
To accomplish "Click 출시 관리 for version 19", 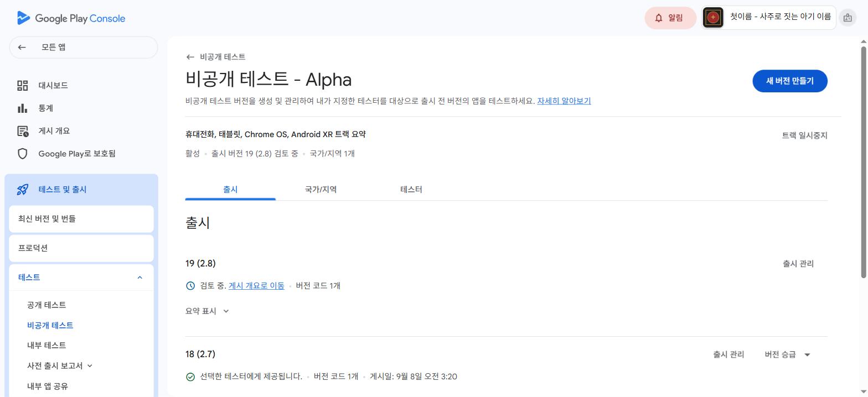I will pyautogui.click(x=798, y=264).
